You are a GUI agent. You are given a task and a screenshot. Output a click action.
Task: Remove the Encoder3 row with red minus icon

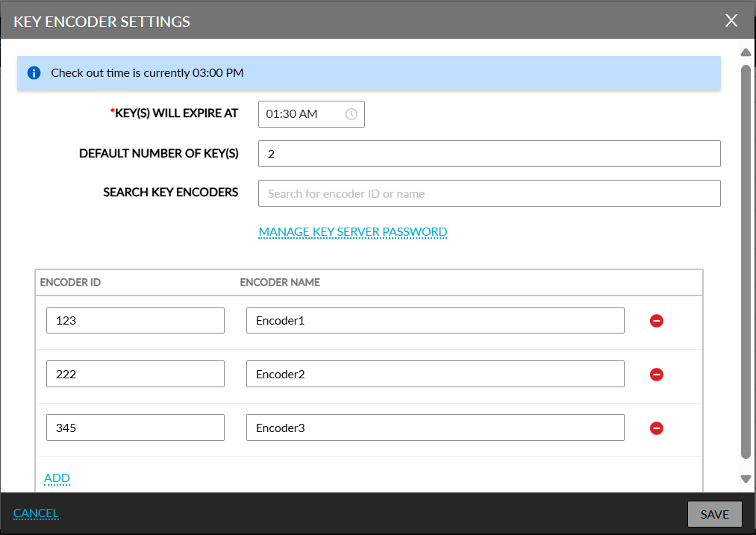[x=656, y=428]
